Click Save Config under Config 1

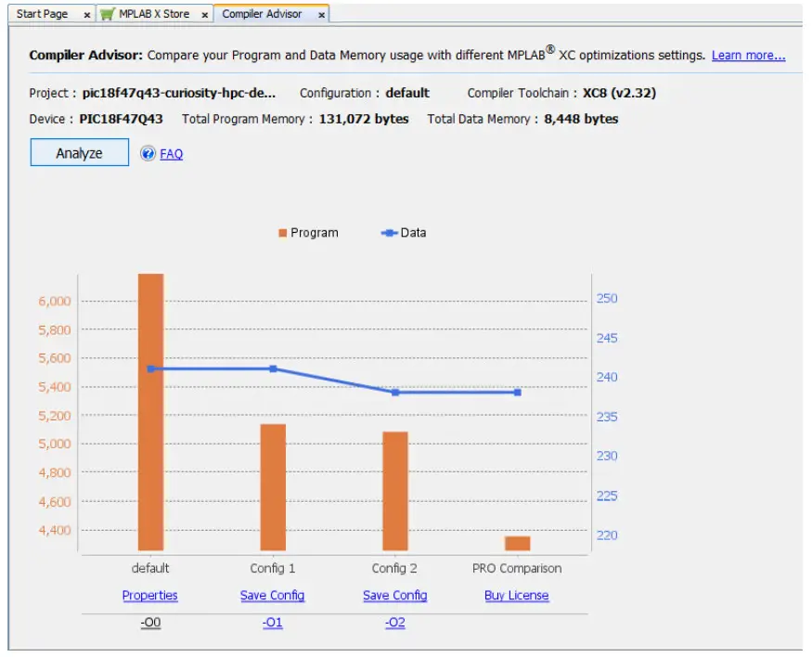(x=272, y=596)
